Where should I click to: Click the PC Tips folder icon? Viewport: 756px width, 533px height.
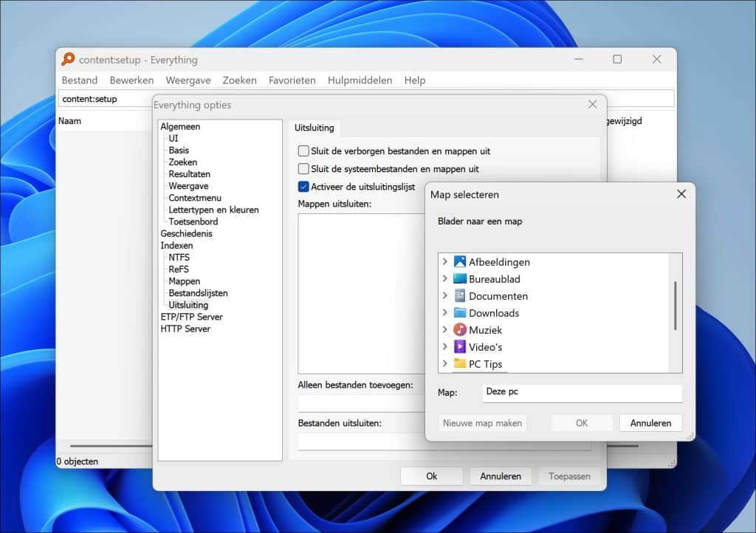(460, 363)
